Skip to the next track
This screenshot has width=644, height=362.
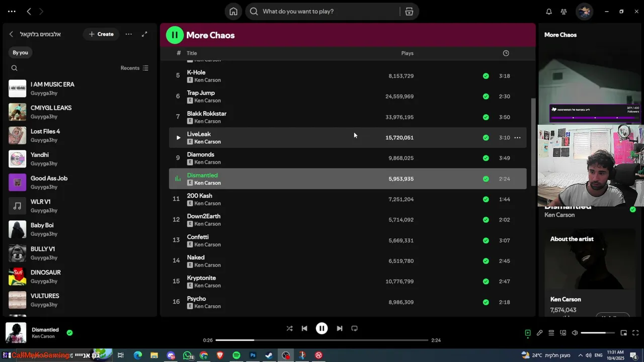340,328
